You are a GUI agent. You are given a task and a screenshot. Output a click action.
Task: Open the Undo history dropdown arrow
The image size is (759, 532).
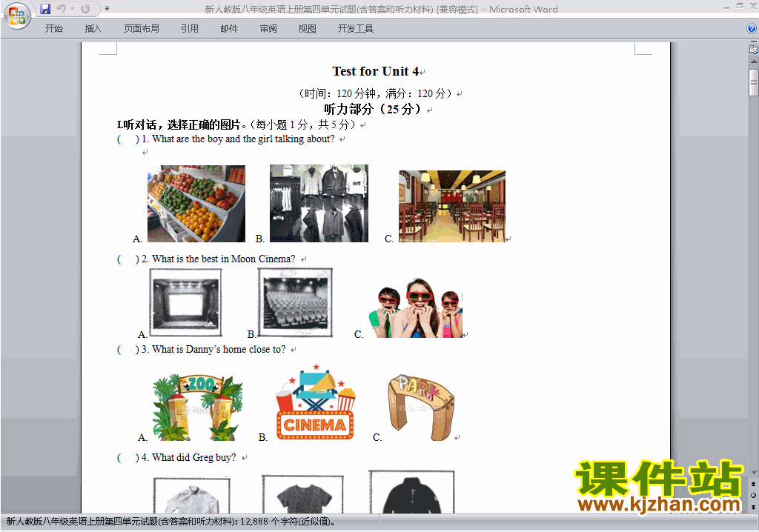(72, 9)
